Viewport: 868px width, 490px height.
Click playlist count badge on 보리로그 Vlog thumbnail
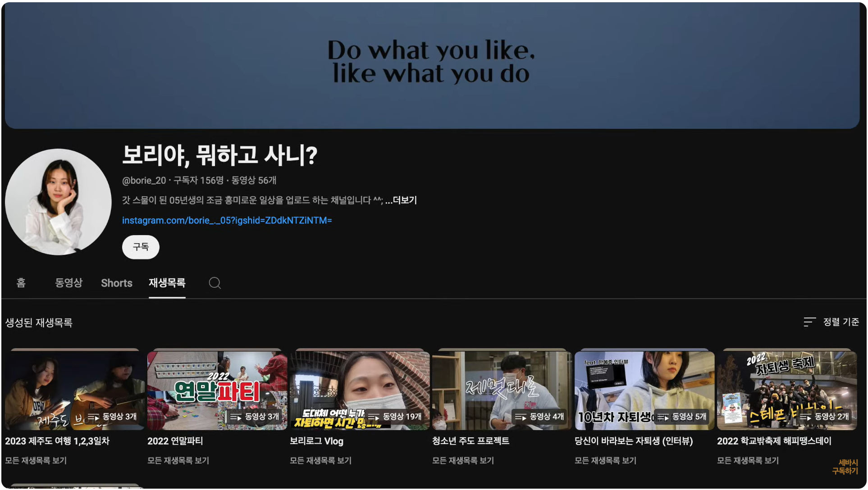click(x=395, y=417)
